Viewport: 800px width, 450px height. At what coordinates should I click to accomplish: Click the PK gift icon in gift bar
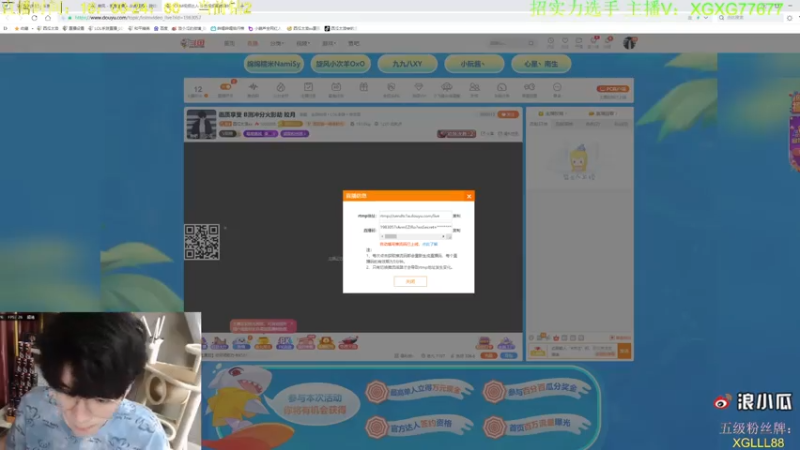(285, 342)
